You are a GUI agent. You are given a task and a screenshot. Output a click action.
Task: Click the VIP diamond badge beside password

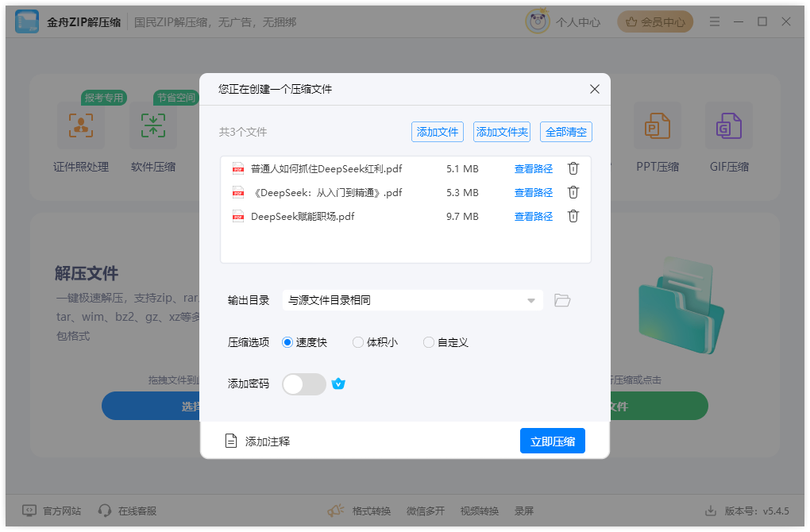click(338, 384)
